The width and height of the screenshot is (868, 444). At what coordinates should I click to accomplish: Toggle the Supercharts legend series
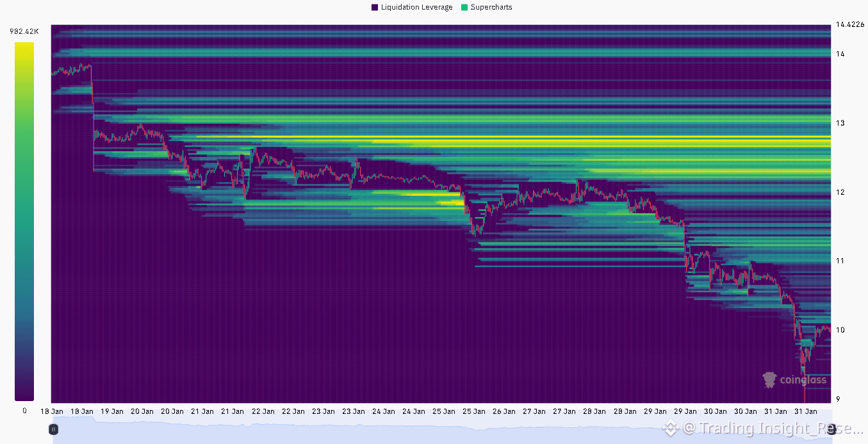pyautogui.click(x=486, y=7)
